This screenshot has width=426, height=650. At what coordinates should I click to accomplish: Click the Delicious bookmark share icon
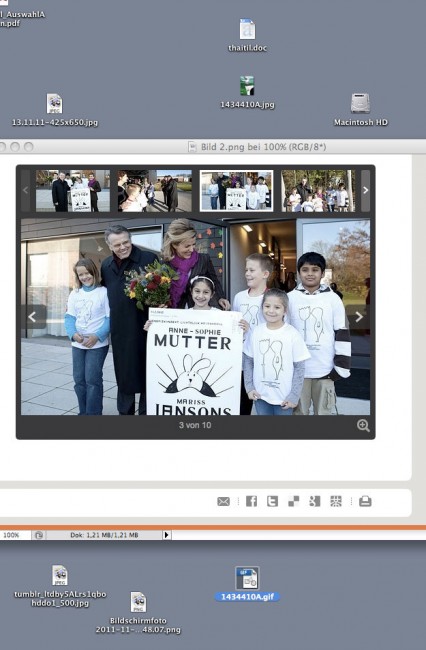293,501
